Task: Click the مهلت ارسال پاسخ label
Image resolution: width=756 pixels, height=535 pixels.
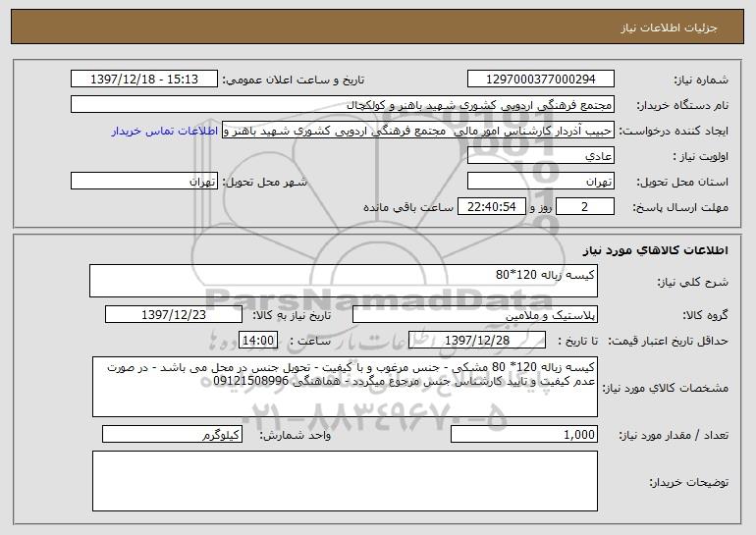Action: click(680, 208)
